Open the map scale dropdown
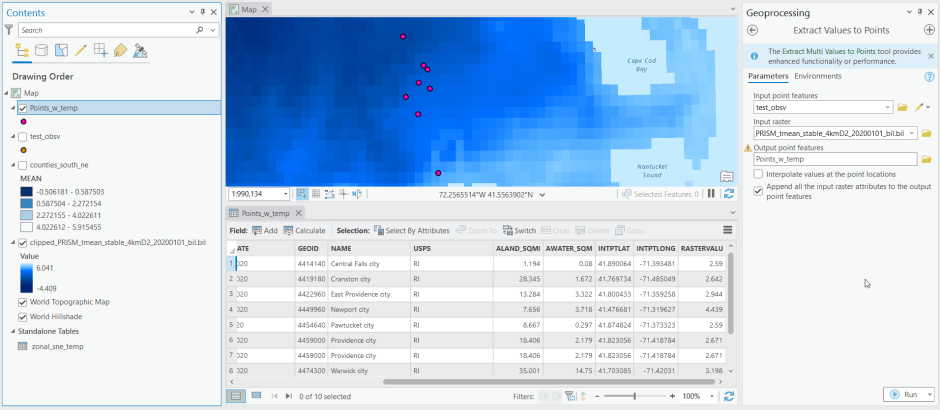 285,194
